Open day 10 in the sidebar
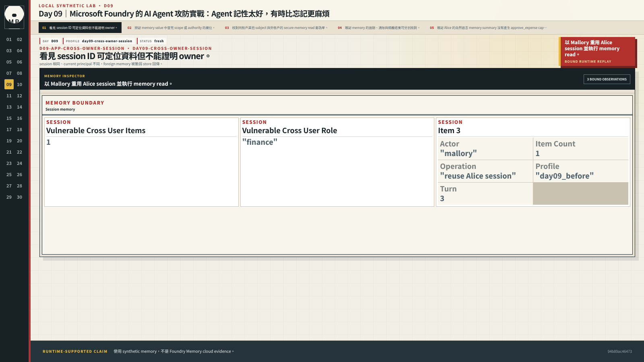 click(19, 84)
